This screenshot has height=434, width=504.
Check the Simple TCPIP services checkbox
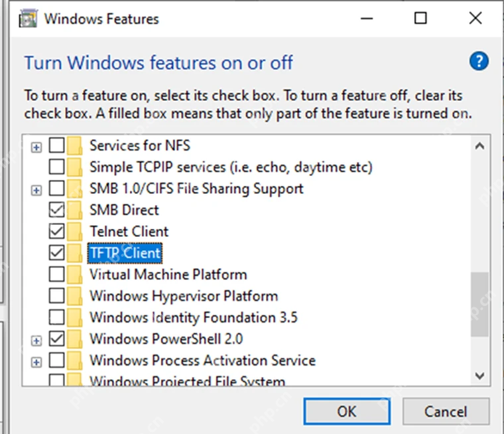coord(56,167)
